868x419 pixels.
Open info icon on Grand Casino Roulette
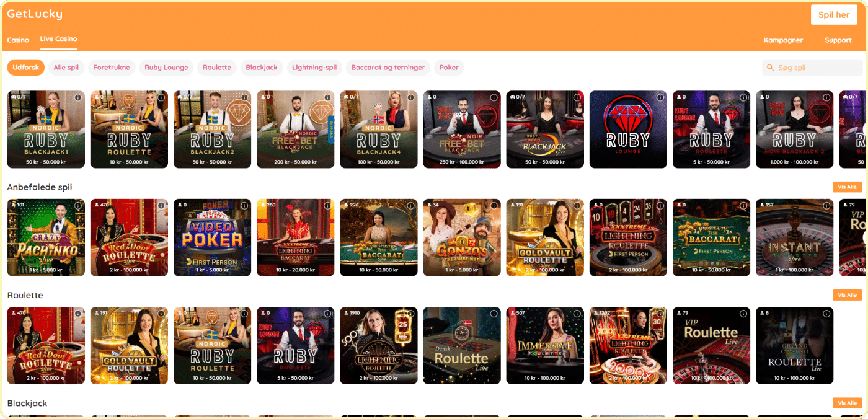826,314
